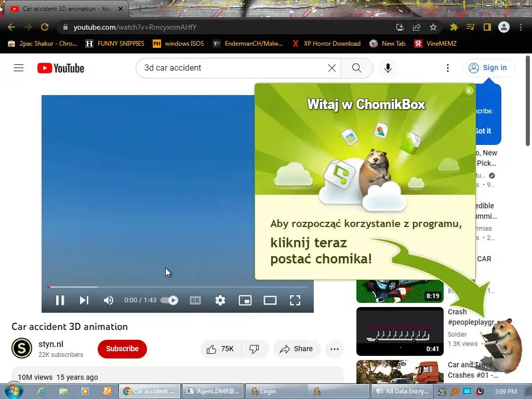The width and height of the screenshot is (532, 399).
Task: Close the Car accident browser tab
Action: pyautogui.click(x=120, y=9)
